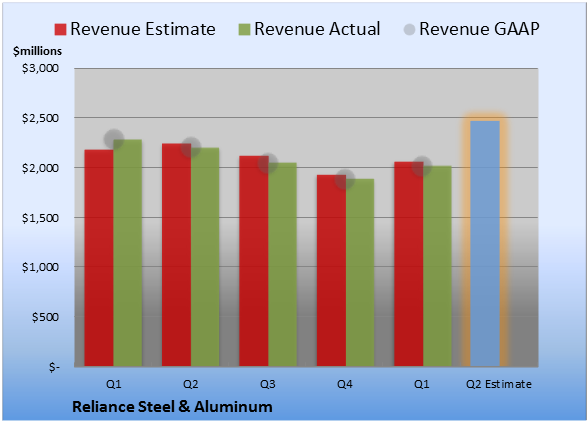588x422 pixels.
Task: Click the red Revenue Estimate legend swatch
Action: click(60, 29)
